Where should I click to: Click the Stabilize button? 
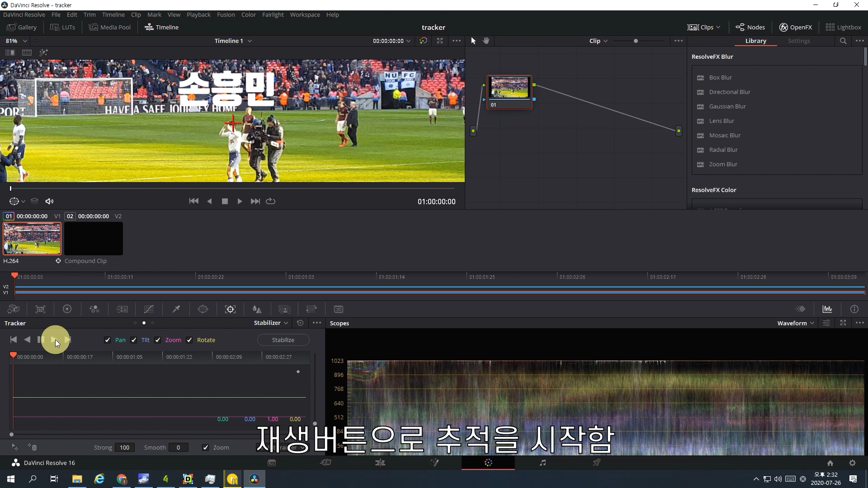pos(283,340)
